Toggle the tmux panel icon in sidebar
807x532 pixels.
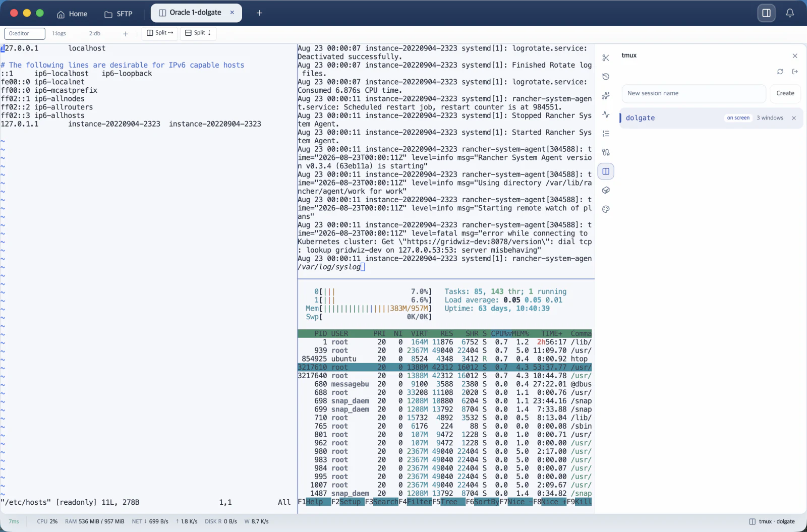pyautogui.click(x=606, y=171)
